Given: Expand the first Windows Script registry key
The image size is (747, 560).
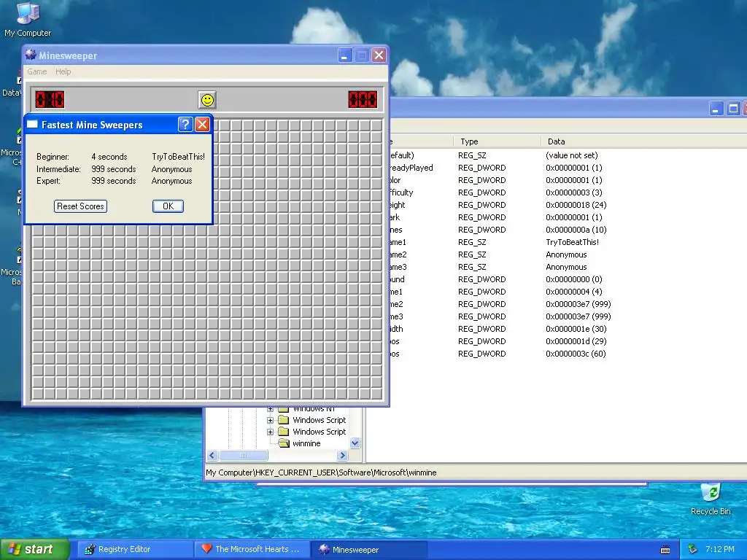Looking at the screenshot, I should click(270, 420).
